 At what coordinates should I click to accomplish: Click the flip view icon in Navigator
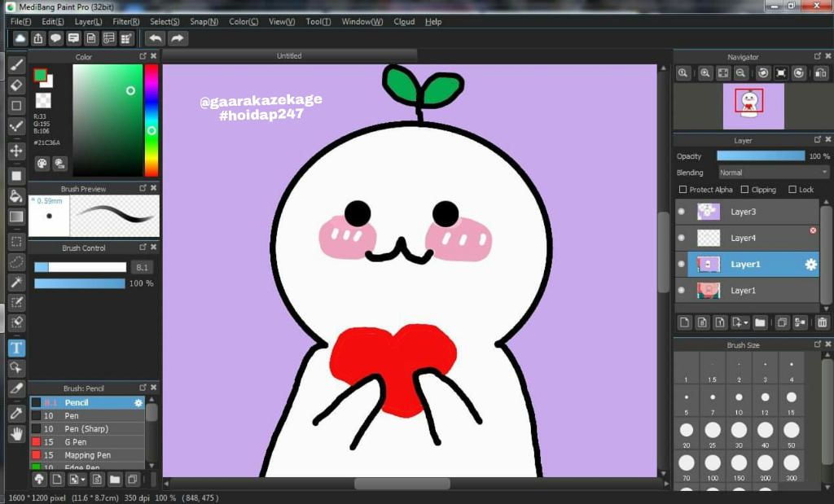[821, 73]
